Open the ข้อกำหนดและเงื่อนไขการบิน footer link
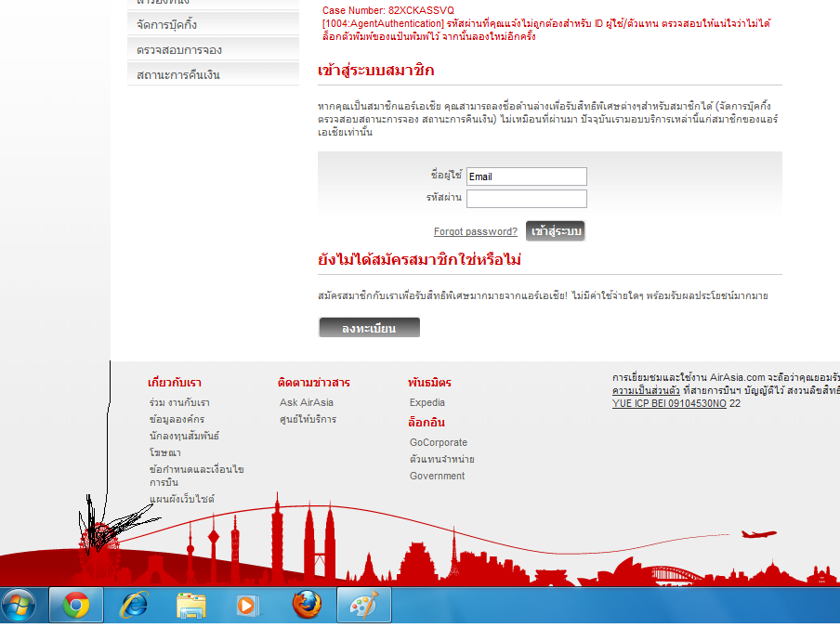This screenshot has width=840, height=628. click(197, 476)
